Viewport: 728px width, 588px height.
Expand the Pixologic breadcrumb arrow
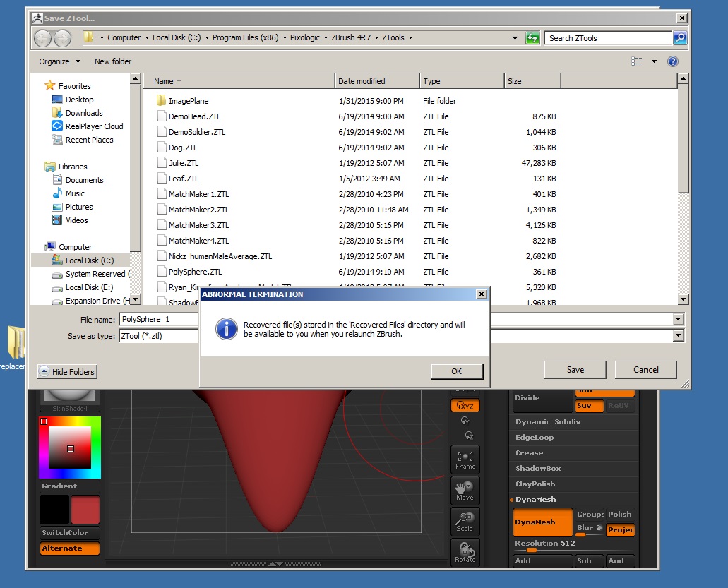point(326,37)
